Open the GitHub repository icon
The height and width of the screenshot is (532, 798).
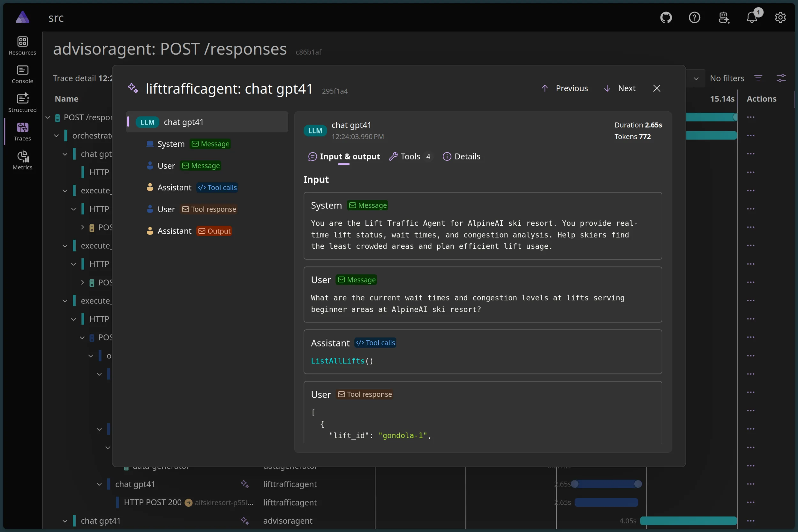tap(666, 17)
